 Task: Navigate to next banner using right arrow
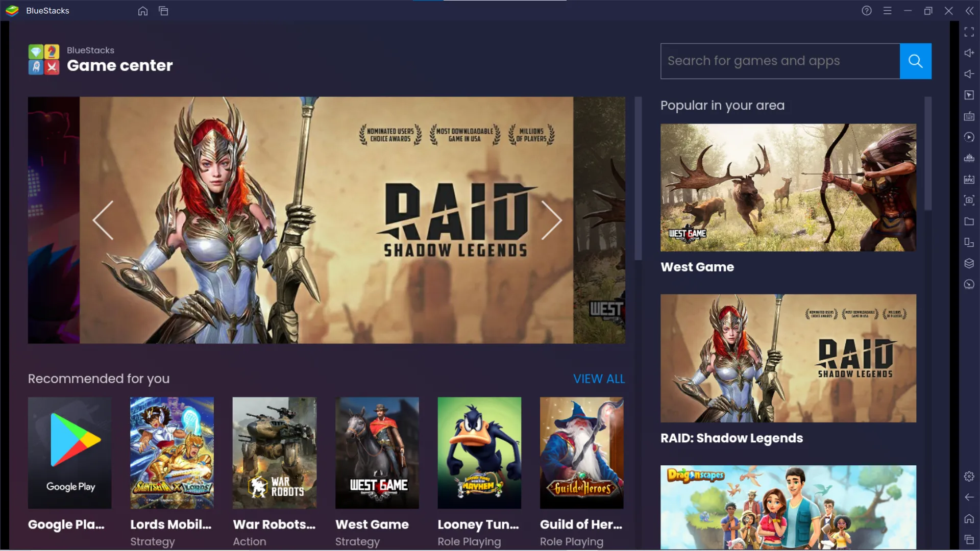tap(553, 219)
